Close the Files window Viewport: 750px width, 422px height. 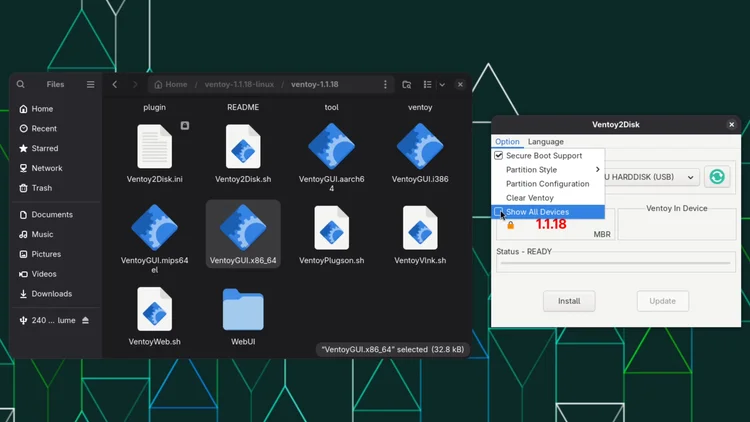(x=460, y=84)
